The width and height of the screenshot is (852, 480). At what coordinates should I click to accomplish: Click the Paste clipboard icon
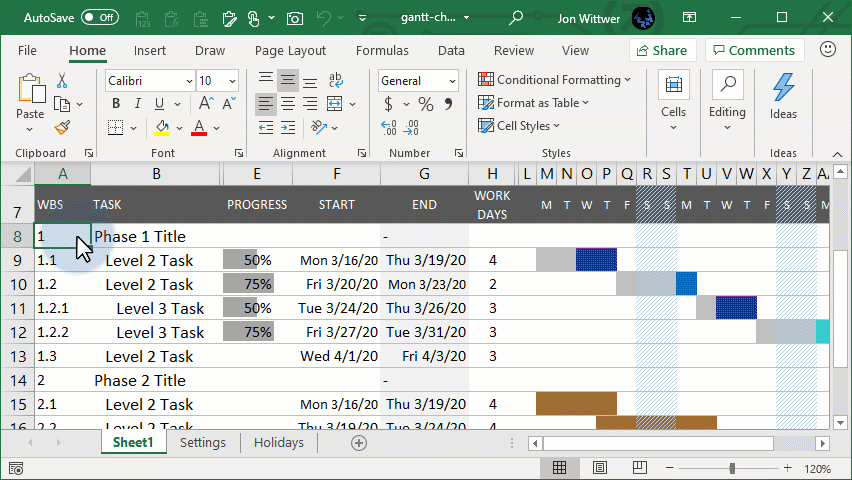31,89
